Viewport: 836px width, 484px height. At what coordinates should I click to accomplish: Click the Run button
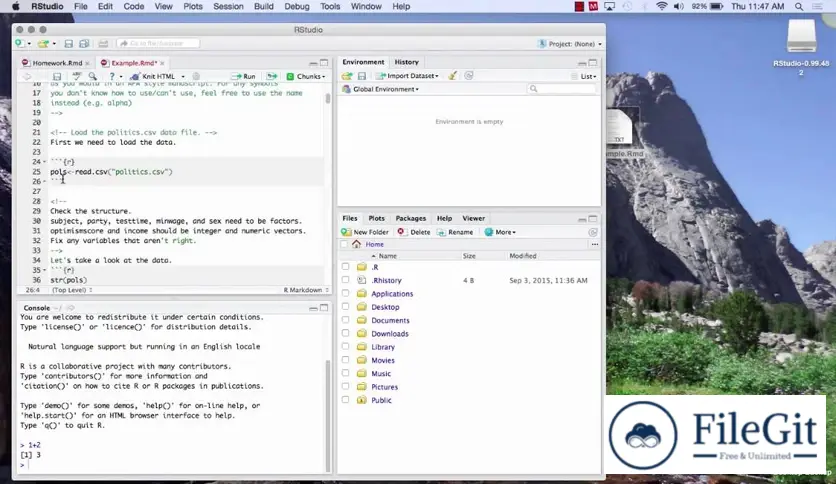[244, 76]
